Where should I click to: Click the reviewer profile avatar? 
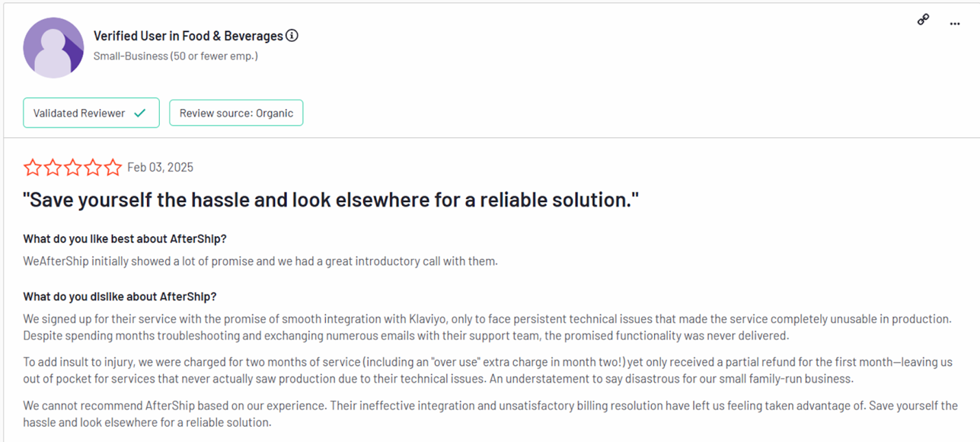tap(53, 47)
